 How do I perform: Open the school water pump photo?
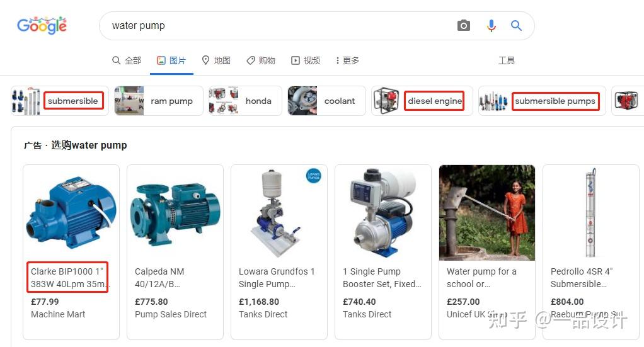click(x=486, y=213)
